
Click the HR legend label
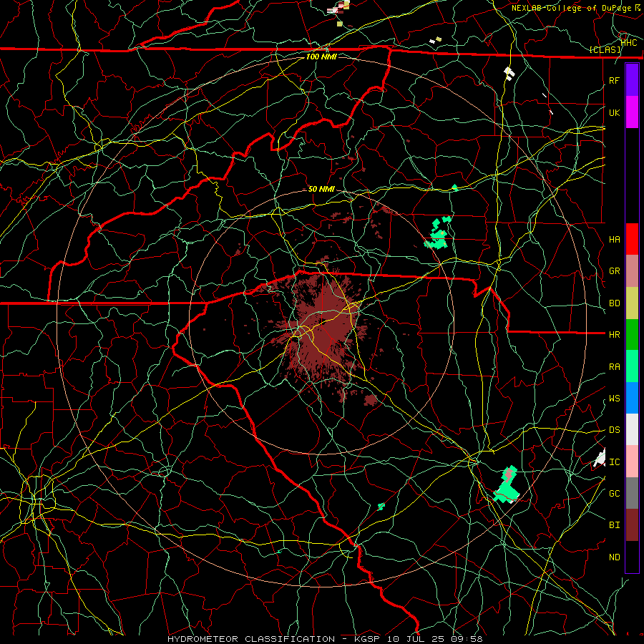(614, 335)
